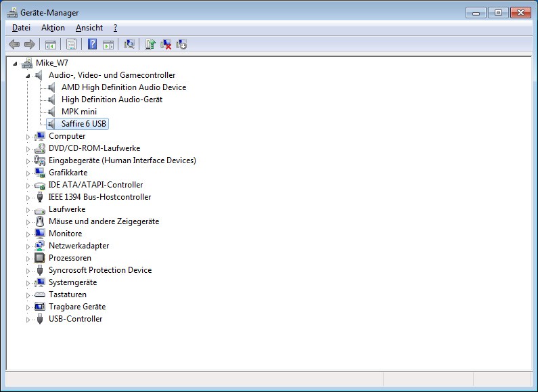Viewport: 538px width, 392px height.
Task: Select the Saffire 6 USB device
Action: (x=84, y=124)
